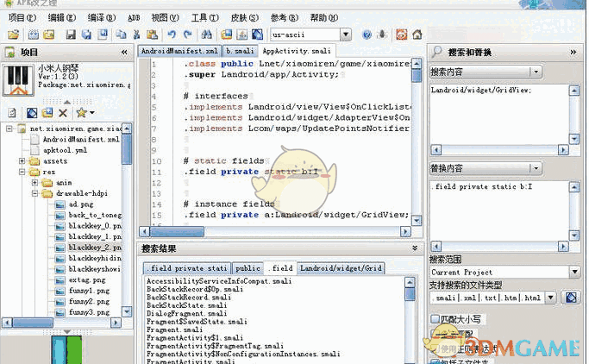The height and width of the screenshot is (364, 589).
Task: Open the 项目 menu
Action: click(22, 17)
